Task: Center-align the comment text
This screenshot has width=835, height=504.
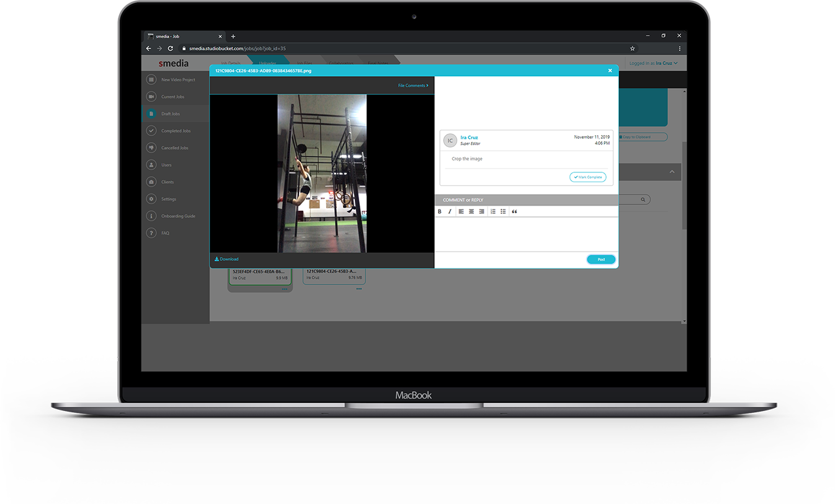Action: pos(471,211)
